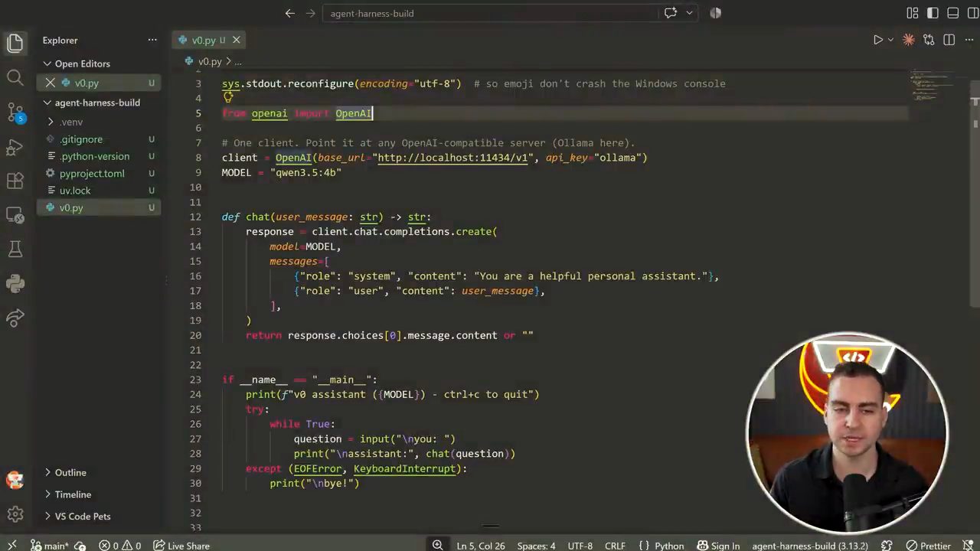Open the Search view in activity bar
Screen dimensions: 980x551
15,77
